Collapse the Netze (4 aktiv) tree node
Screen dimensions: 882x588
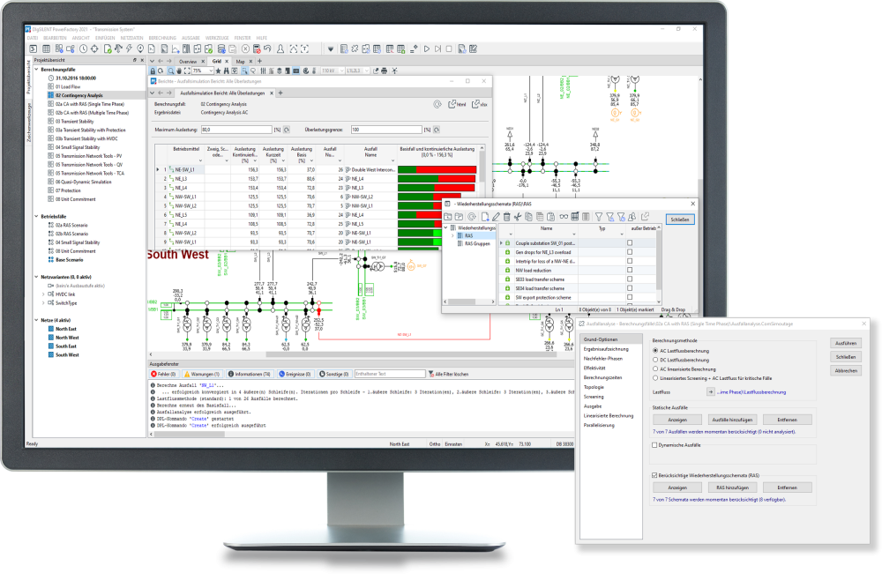(36, 320)
